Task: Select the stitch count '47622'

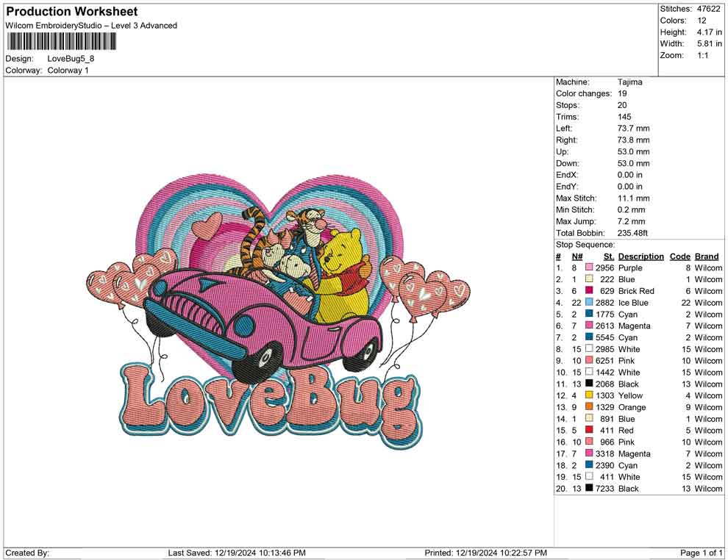Action: (708, 9)
